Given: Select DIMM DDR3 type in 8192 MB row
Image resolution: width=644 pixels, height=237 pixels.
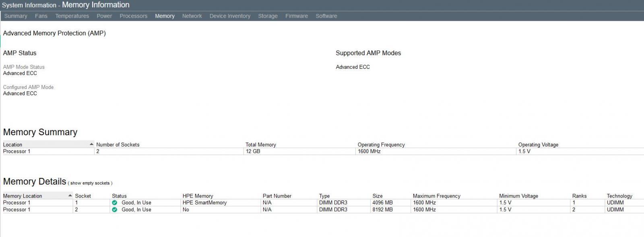Looking at the screenshot, I should (333, 210).
